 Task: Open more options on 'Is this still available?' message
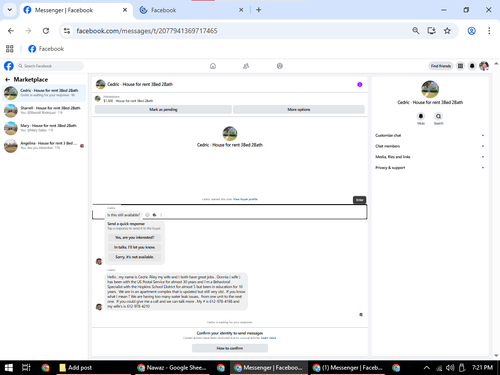tap(161, 215)
